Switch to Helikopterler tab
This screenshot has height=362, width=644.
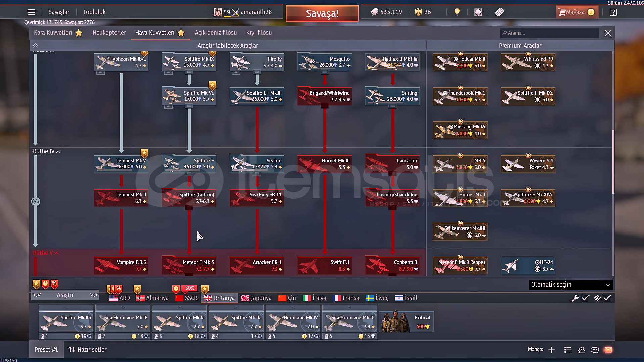(x=109, y=33)
